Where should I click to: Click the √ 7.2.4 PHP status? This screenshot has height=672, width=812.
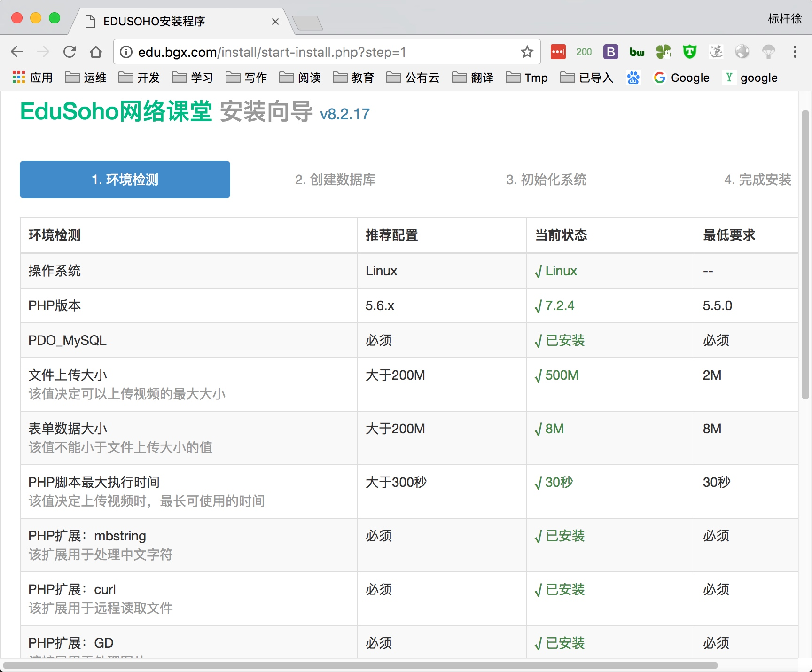[554, 306]
